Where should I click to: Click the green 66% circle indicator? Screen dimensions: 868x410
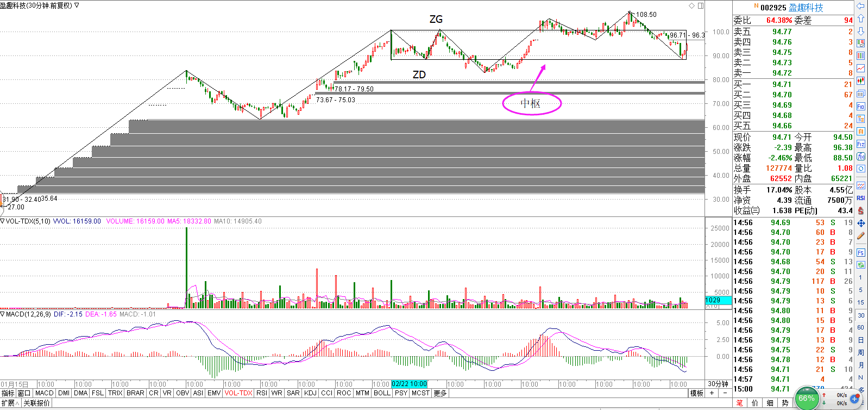[x=807, y=399]
